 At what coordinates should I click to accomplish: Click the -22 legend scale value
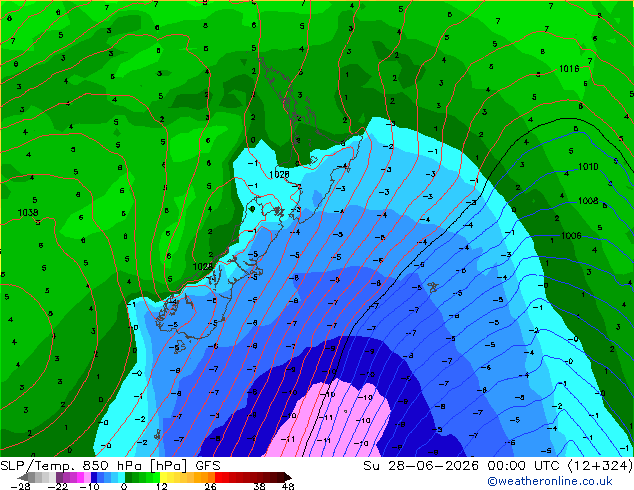58,486
